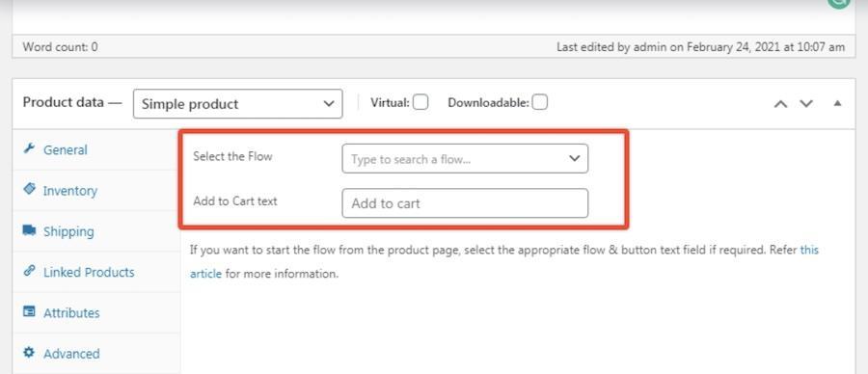This screenshot has height=374, width=868.
Task: Click the 'Product data —' heading
Action: coord(72,102)
